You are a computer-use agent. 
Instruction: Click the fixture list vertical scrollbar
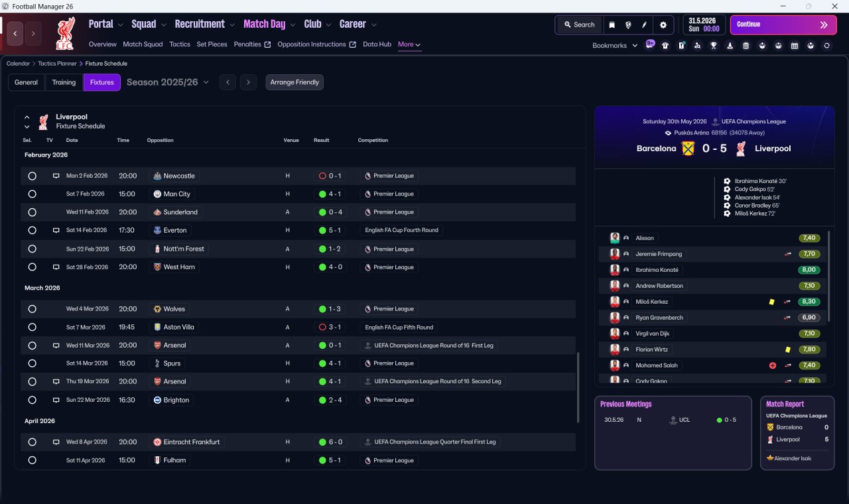point(578,387)
